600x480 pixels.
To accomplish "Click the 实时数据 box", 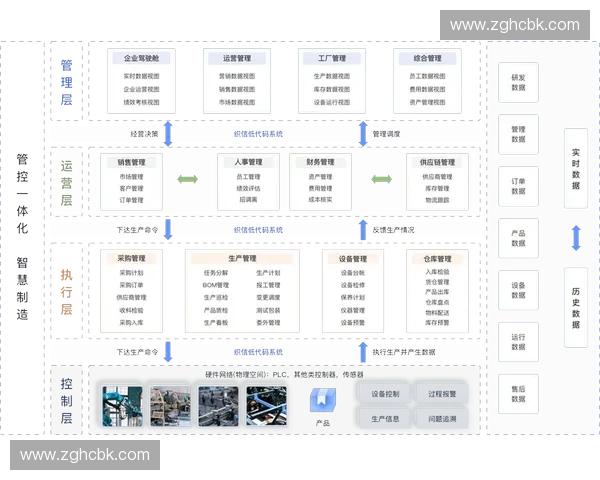I will coord(575,168).
